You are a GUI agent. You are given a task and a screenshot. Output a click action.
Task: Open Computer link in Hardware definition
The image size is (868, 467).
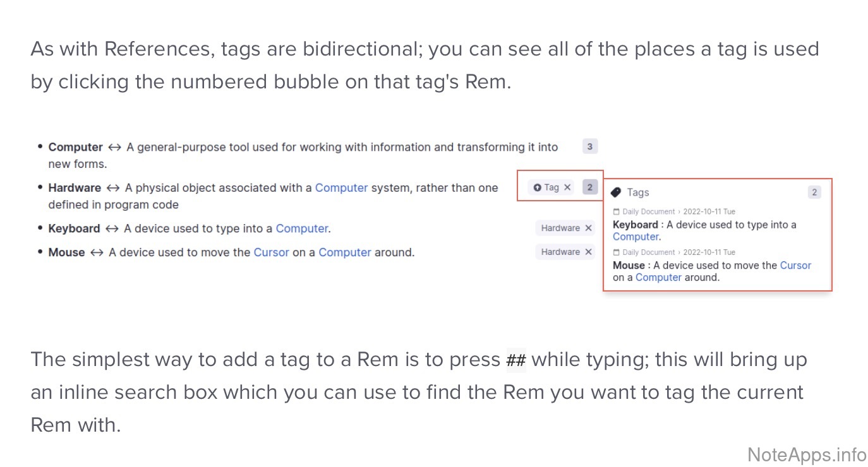pyautogui.click(x=341, y=187)
